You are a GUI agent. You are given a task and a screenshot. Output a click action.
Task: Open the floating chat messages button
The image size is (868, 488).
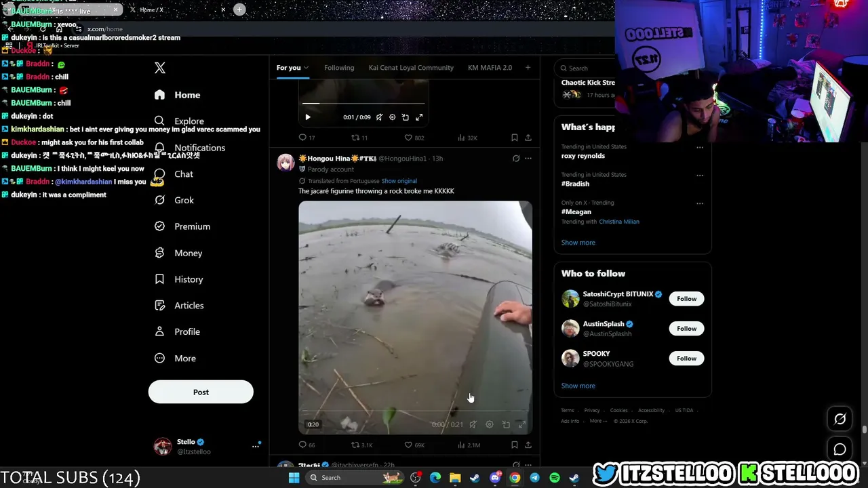(x=840, y=449)
